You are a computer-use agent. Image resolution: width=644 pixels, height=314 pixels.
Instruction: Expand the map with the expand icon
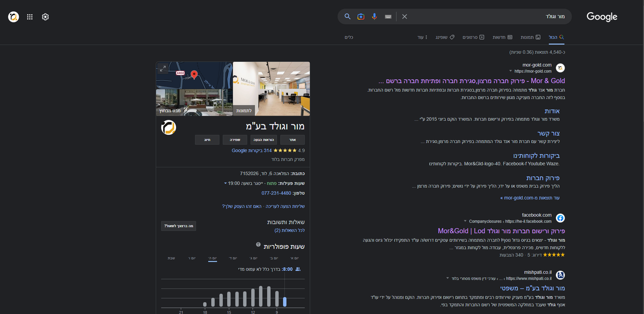(x=163, y=68)
